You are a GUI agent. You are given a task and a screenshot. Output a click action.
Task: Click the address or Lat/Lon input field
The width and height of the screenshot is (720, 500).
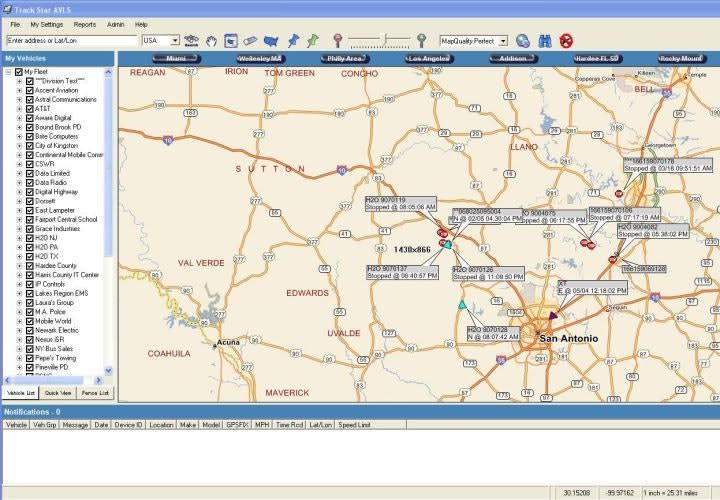point(70,41)
